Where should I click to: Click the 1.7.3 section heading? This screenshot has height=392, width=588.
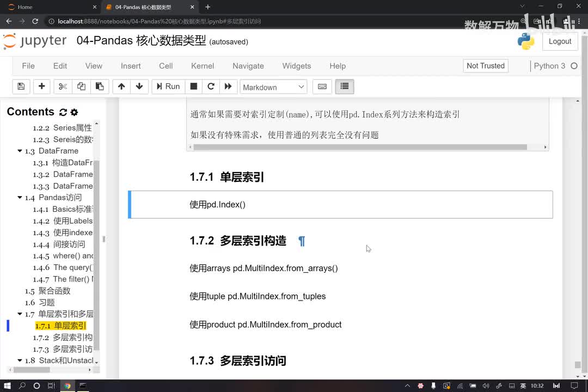coord(238,361)
